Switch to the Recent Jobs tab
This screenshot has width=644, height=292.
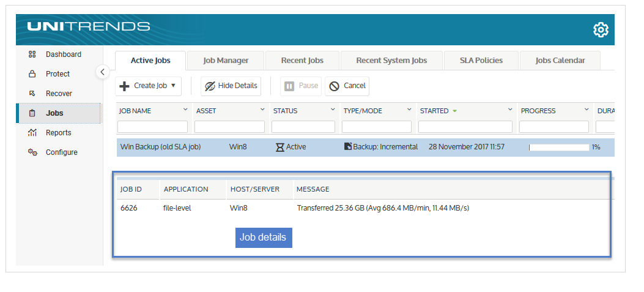pyautogui.click(x=302, y=61)
